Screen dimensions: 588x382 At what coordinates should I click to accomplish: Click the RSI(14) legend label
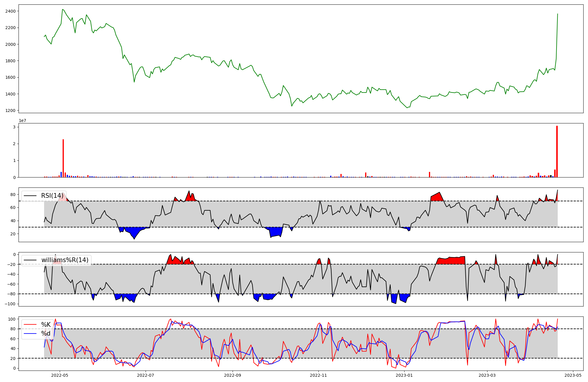52,196
